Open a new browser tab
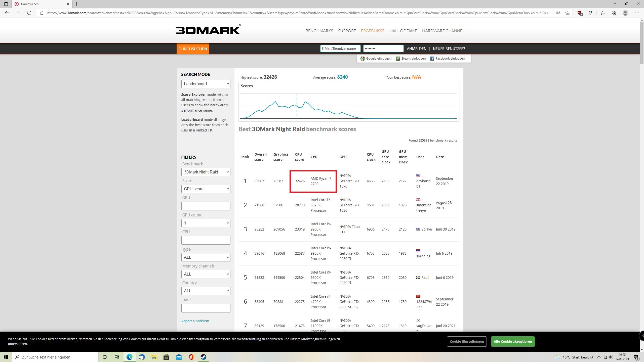This screenshot has width=644, height=362. 77,4
